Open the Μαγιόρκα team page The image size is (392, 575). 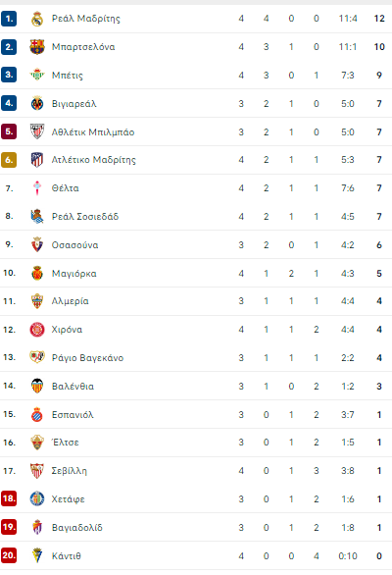[x=74, y=274]
